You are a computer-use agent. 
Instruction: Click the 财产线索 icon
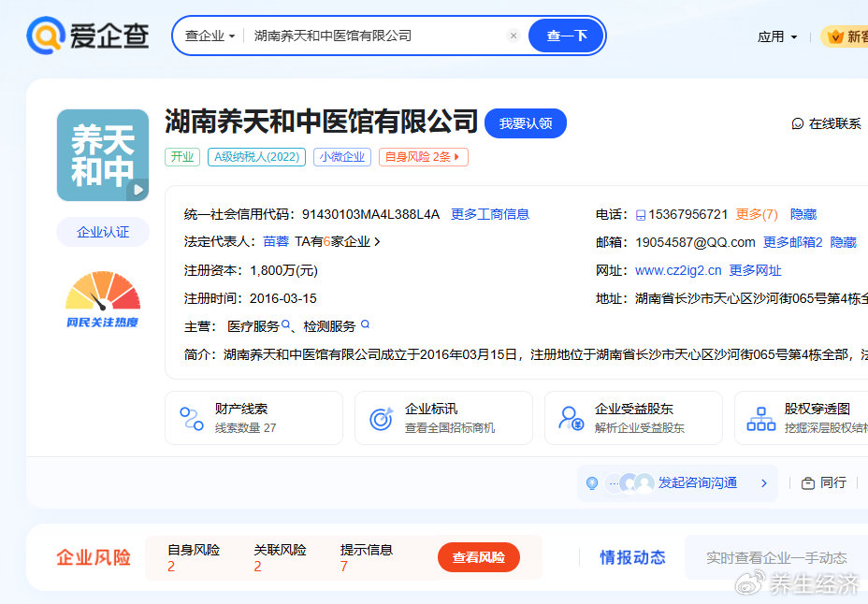(x=192, y=418)
